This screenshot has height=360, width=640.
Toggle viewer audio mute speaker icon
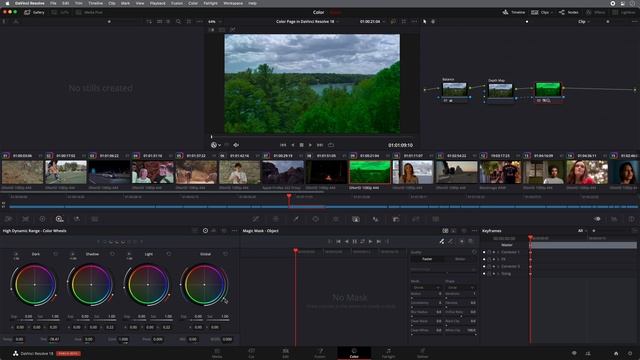pos(236,145)
